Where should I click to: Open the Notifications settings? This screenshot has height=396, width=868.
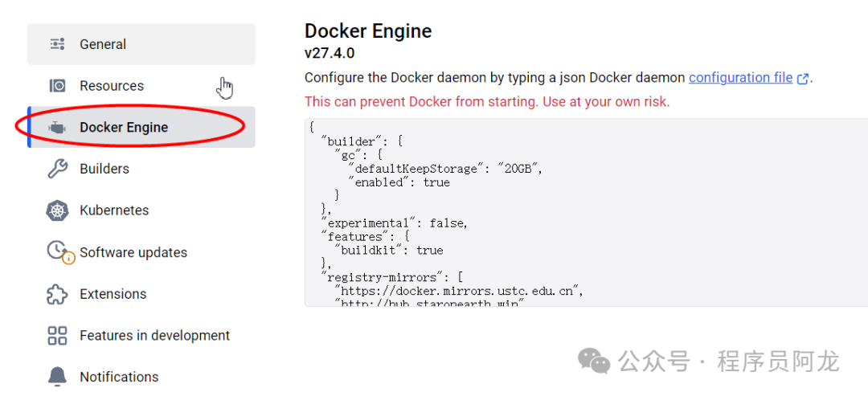click(x=119, y=377)
